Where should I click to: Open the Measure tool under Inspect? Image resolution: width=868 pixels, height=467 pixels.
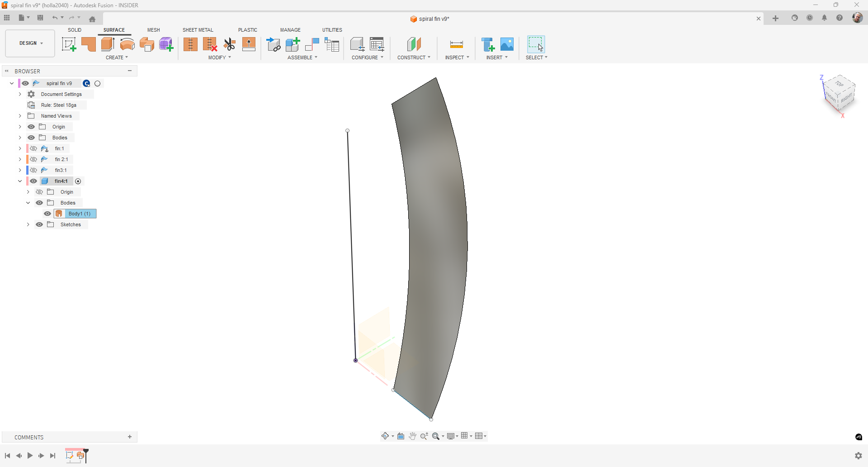[457, 44]
